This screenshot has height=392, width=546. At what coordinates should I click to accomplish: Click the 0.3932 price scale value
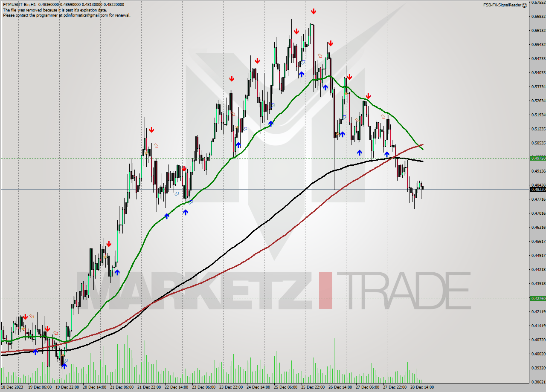[538, 368]
